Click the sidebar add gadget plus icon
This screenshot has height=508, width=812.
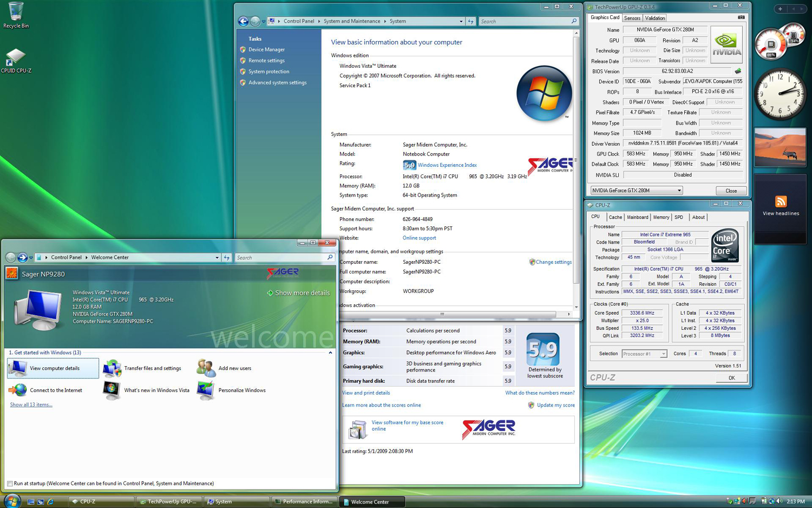pos(780,9)
